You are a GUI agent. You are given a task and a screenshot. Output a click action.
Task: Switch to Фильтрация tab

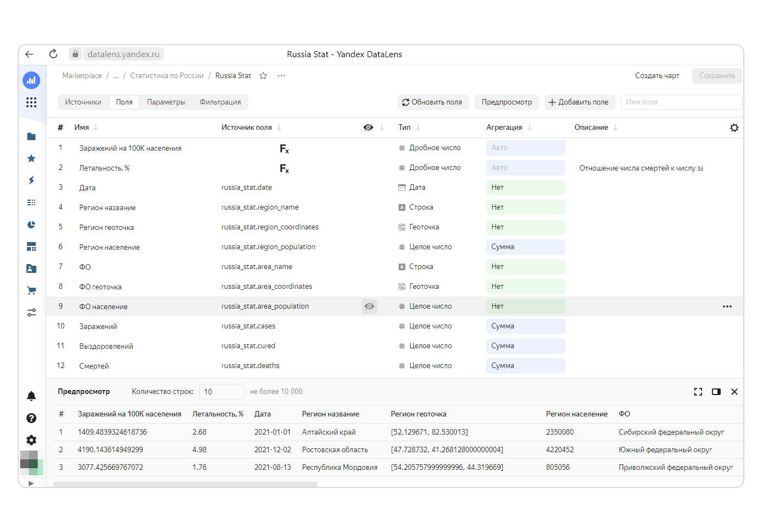point(220,102)
